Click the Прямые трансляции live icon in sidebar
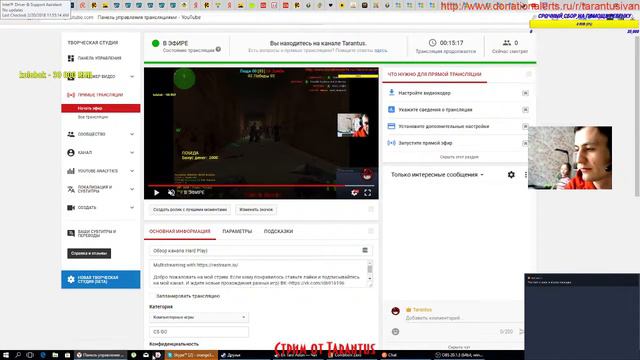Viewport: 640px width, 360px height. click(x=71, y=95)
